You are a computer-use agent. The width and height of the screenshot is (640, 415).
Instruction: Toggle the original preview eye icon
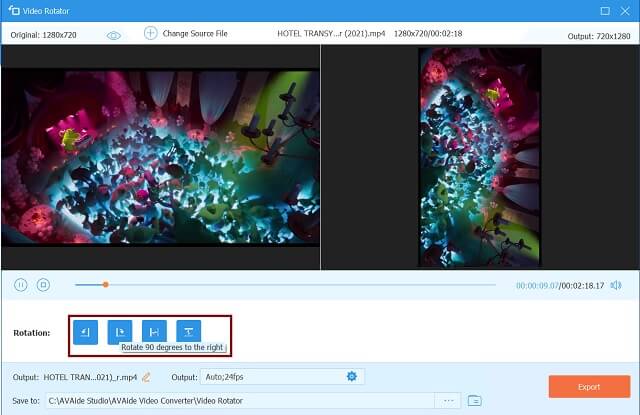113,36
